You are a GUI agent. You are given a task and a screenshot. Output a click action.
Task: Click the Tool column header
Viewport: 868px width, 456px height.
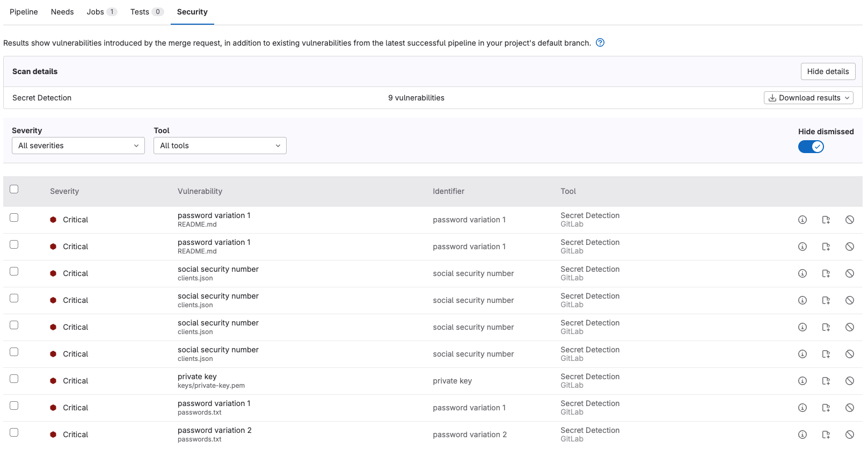click(568, 191)
